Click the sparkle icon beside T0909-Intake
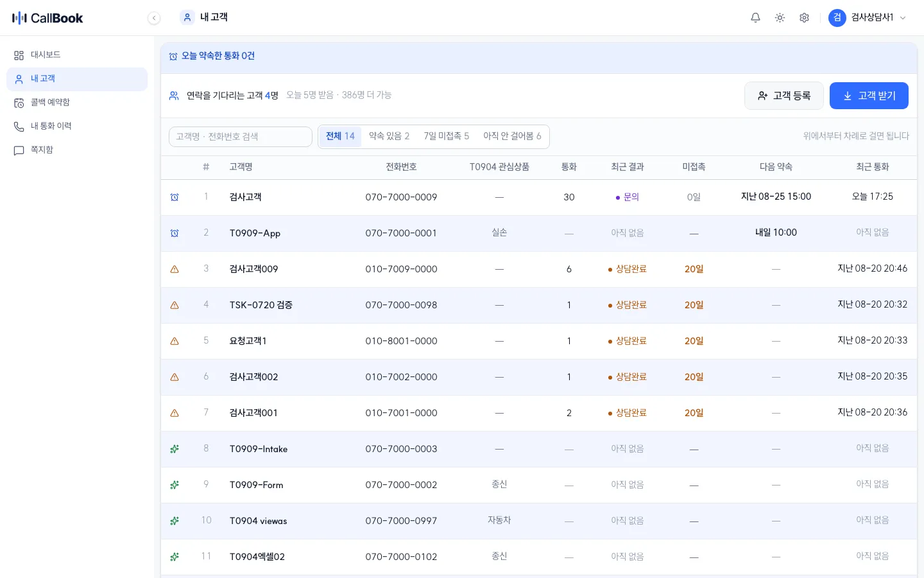924x578 pixels. (x=175, y=449)
